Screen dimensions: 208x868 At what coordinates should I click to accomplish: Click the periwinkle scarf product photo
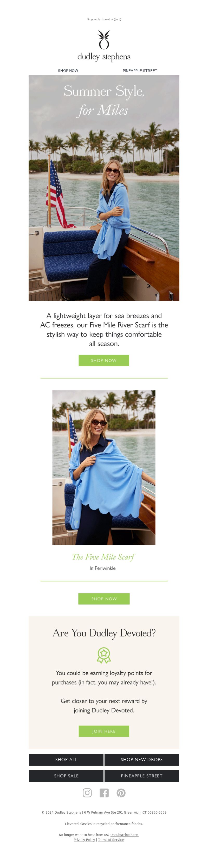104,468
